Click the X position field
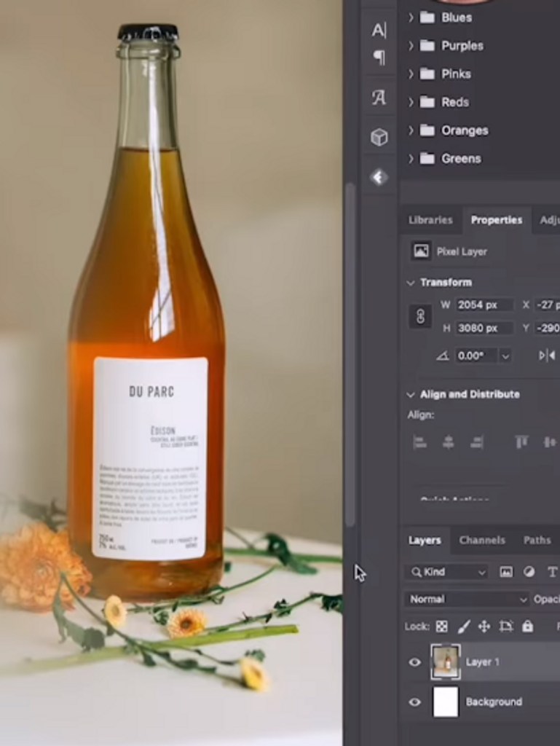The height and width of the screenshot is (746, 560). point(547,305)
